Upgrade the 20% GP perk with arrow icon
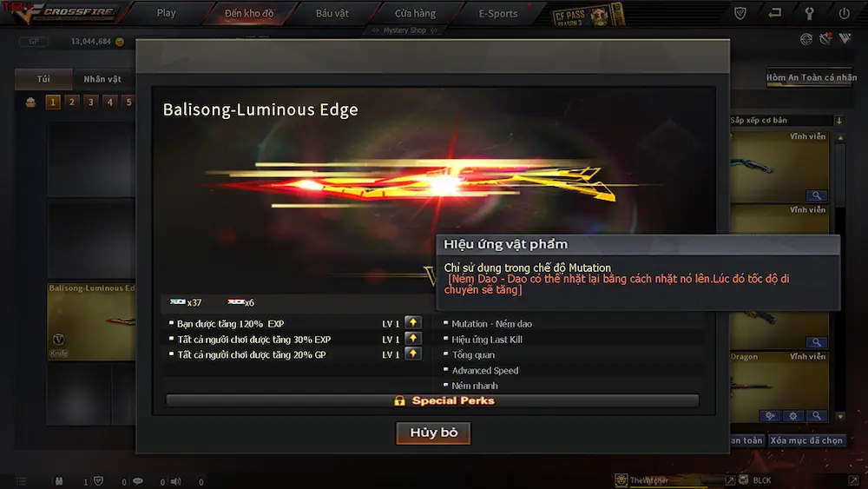 (x=413, y=354)
